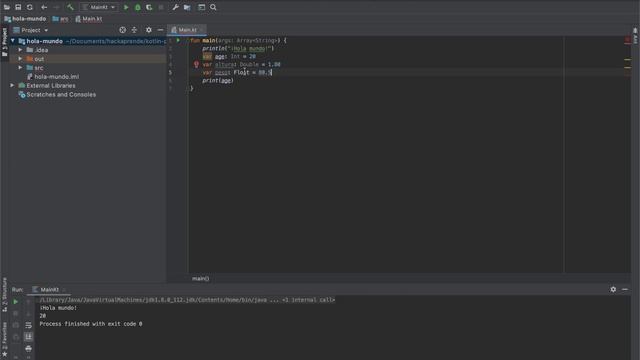Click the var age: Int = 20 line
This screenshot has width=640, height=360.
click(x=229, y=56)
